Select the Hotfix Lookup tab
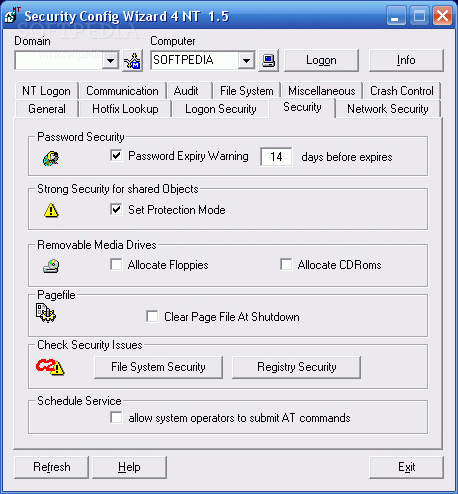 [x=125, y=109]
